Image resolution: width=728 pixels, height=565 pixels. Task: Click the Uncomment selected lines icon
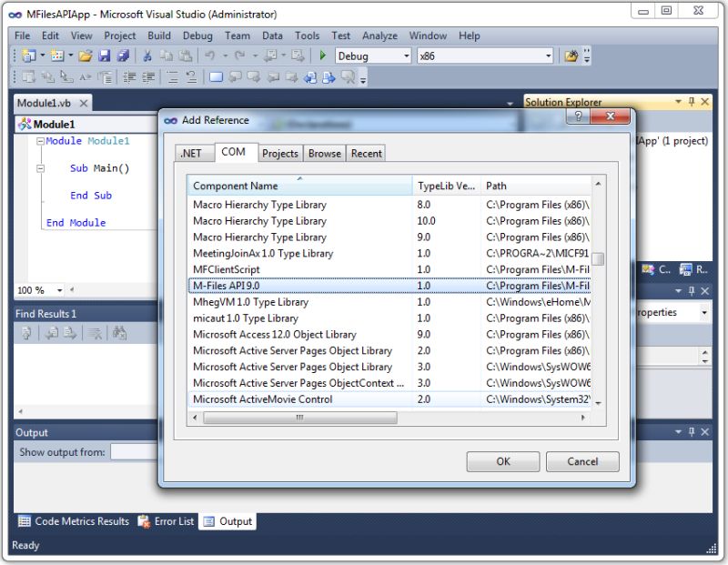tap(191, 77)
